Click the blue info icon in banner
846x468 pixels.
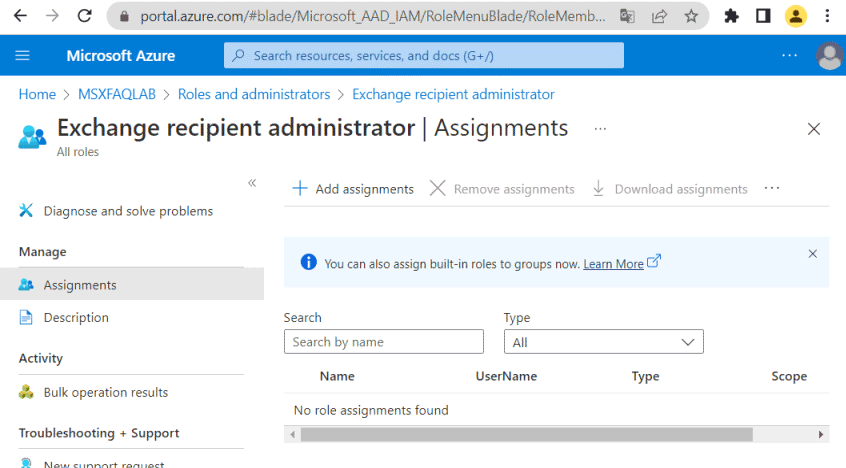click(309, 262)
